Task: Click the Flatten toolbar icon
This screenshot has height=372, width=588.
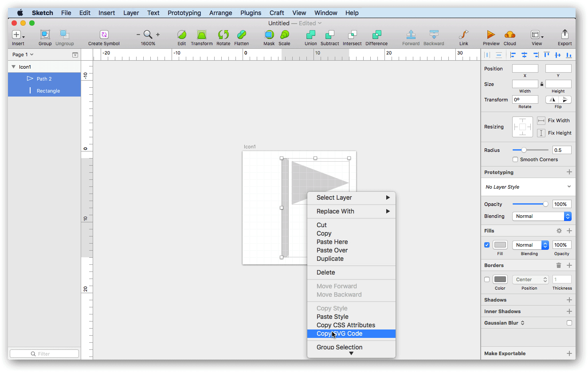Action: (x=241, y=35)
